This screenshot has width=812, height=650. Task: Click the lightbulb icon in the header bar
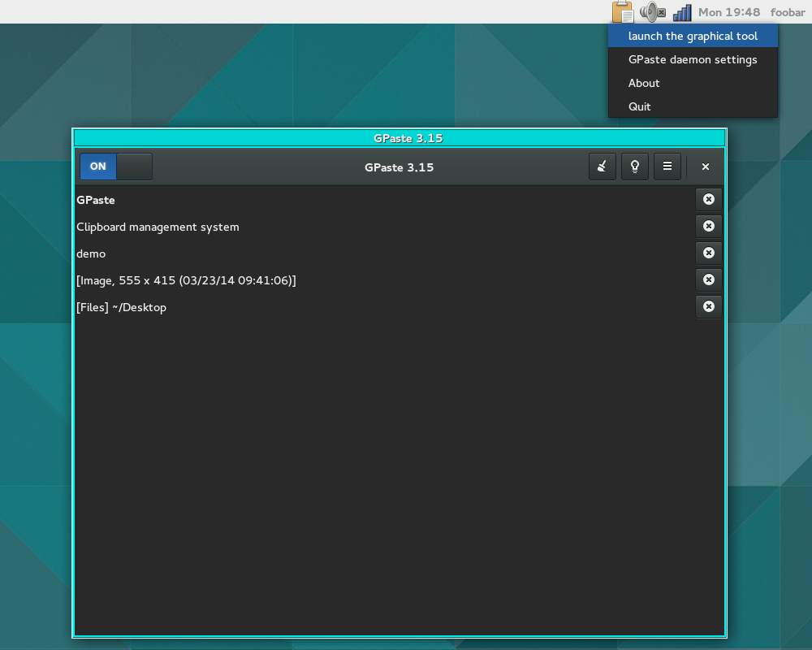(x=634, y=167)
